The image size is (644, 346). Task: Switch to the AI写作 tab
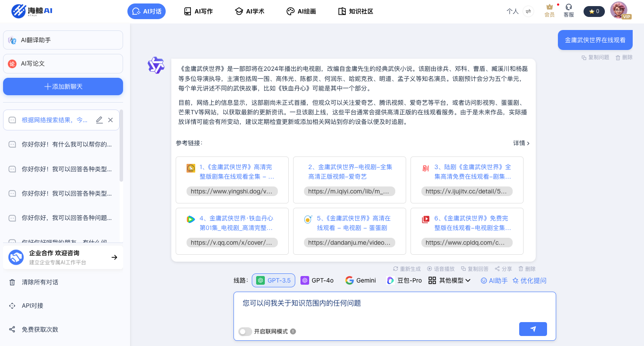(x=198, y=11)
